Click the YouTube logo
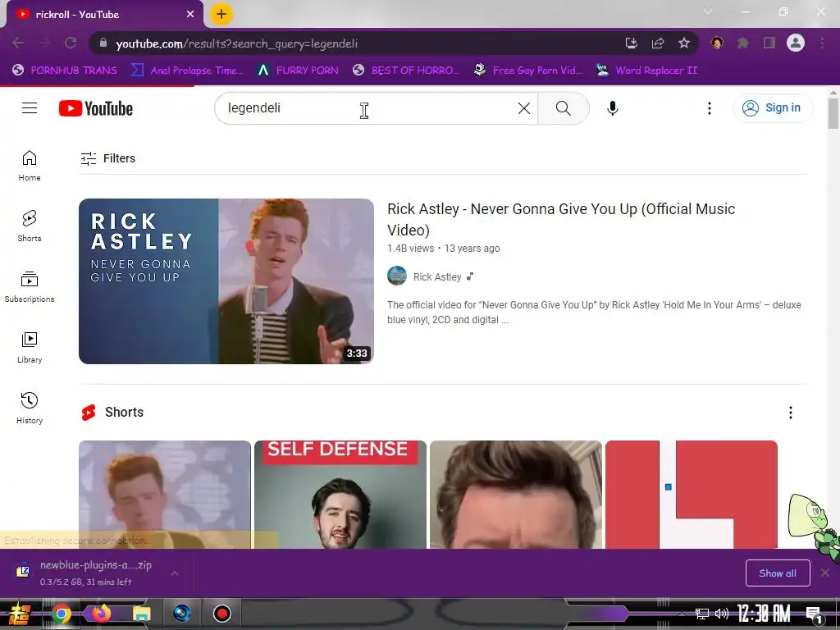This screenshot has width=840, height=630. tap(96, 108)
